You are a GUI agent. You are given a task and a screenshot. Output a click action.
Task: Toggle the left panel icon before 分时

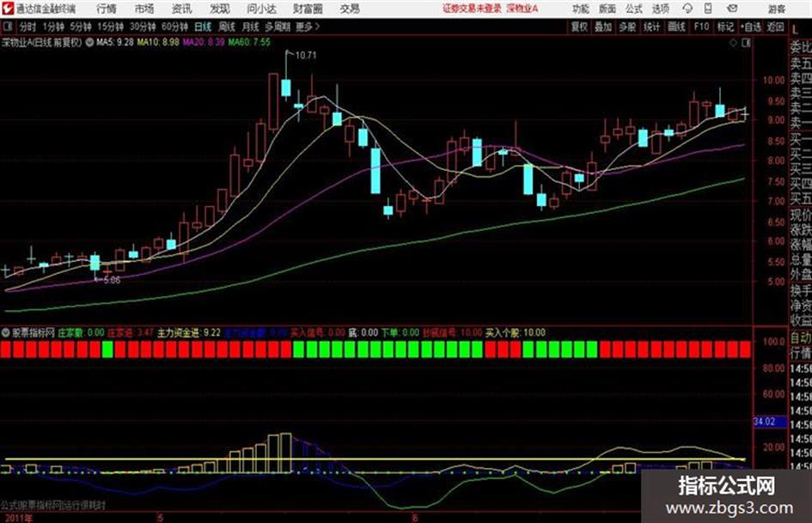click(x=7, y=27)
